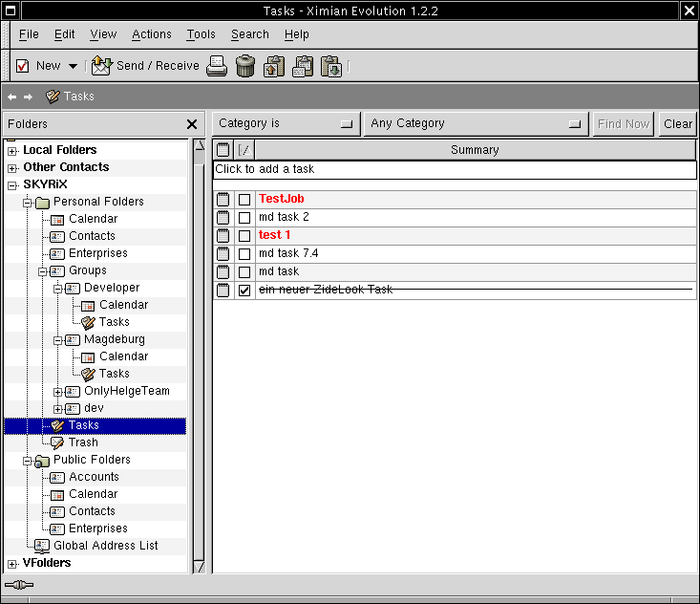The image size is (700, 604).
Task: Tick the test 1 completion checkbox
Action: coord(244,236)
